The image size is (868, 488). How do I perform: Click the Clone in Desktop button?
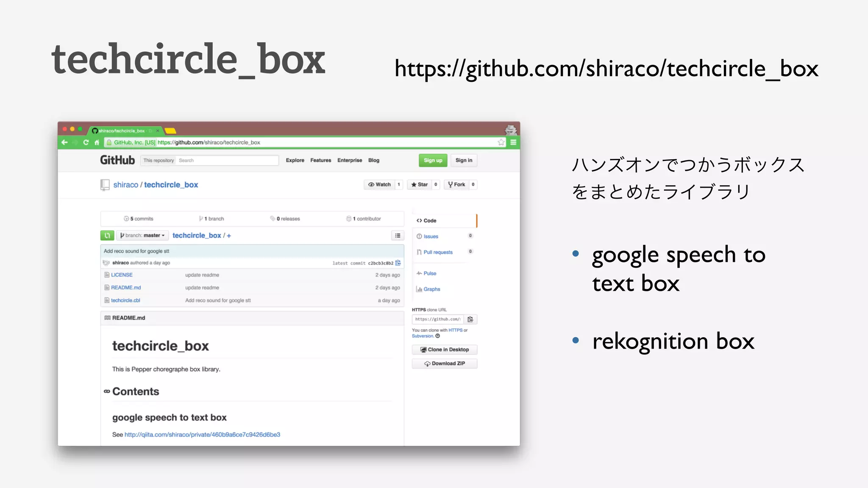click(445, 349)
